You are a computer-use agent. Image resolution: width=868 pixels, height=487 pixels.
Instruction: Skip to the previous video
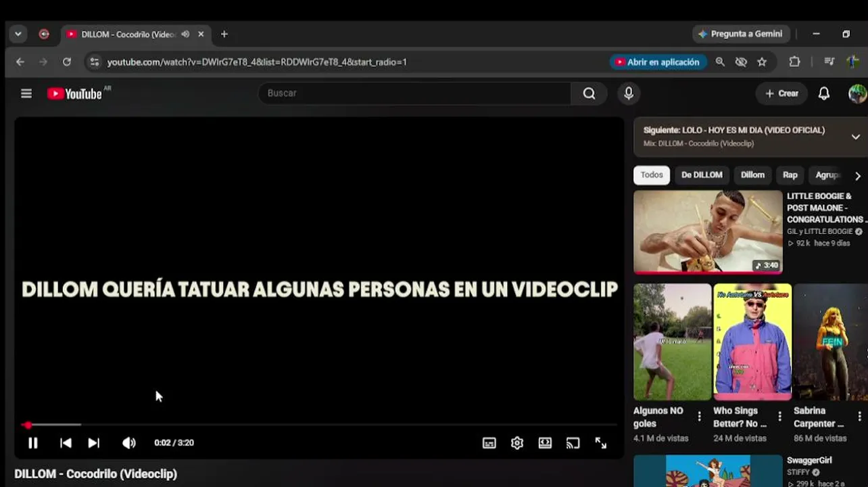(66, 443)
